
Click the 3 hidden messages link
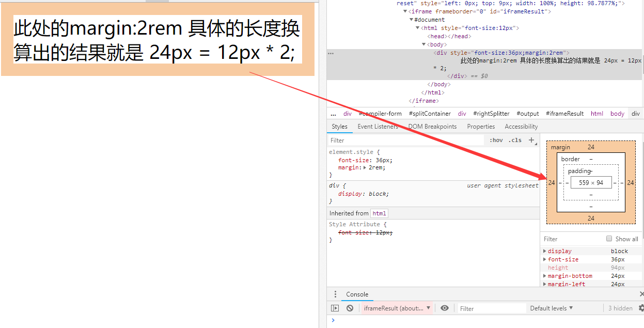620,307
